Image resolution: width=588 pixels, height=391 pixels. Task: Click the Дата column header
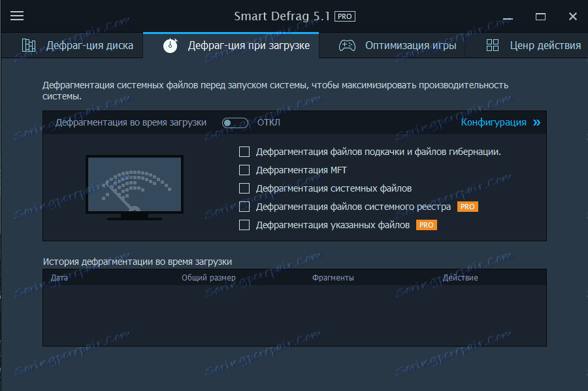(x=59, y=277)
